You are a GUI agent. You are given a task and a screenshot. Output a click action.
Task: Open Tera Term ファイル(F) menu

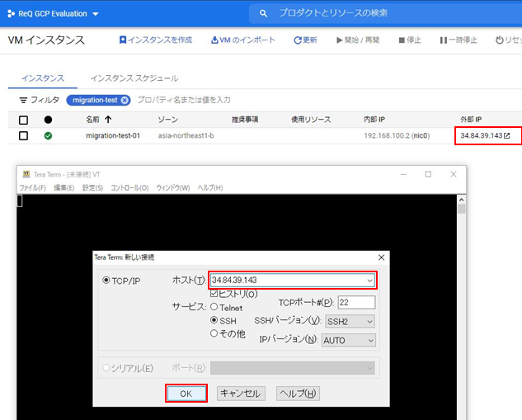point(32,188)
